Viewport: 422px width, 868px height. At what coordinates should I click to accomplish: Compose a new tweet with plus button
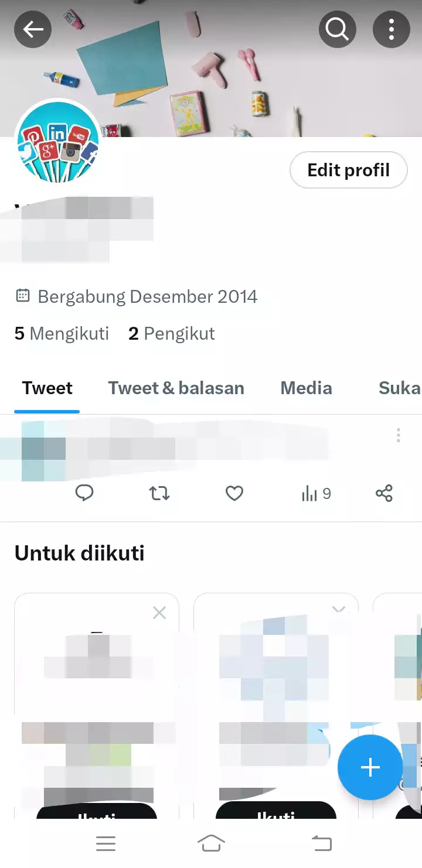coord(370,767)
